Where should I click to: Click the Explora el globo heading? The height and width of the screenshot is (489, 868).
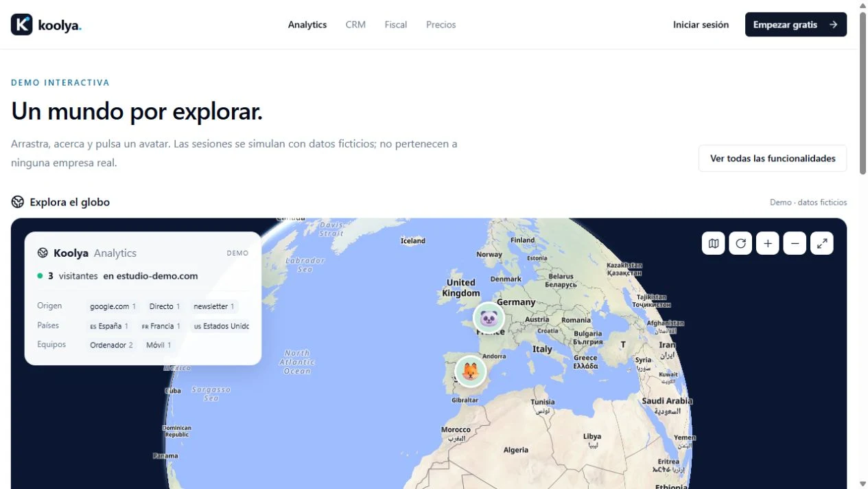point(69,202)
